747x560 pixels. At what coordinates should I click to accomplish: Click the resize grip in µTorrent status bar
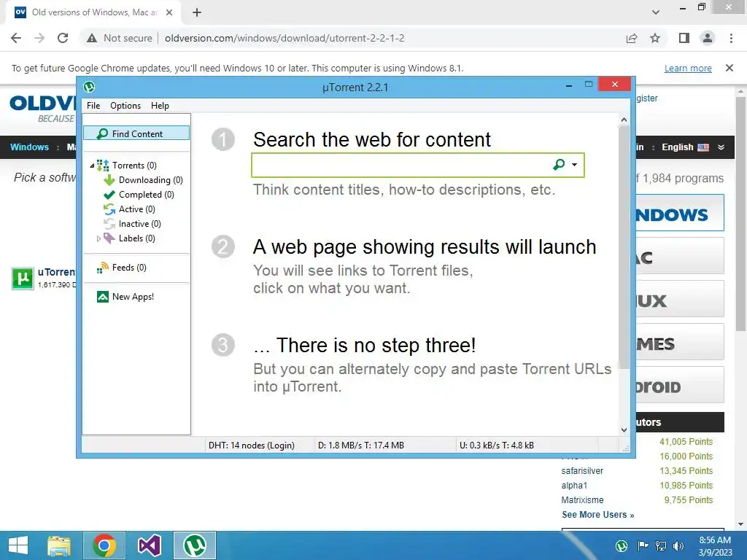625,448
